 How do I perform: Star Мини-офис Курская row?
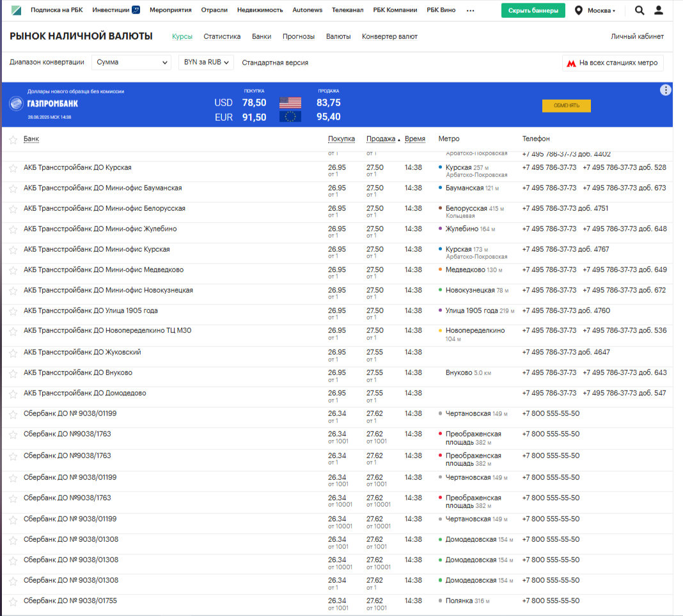coord(13,250)
